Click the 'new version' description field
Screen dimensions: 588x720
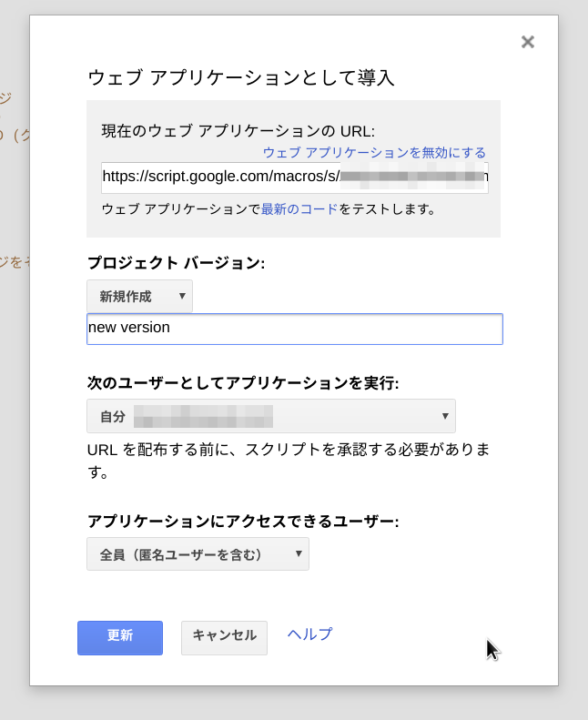[294, 329]
